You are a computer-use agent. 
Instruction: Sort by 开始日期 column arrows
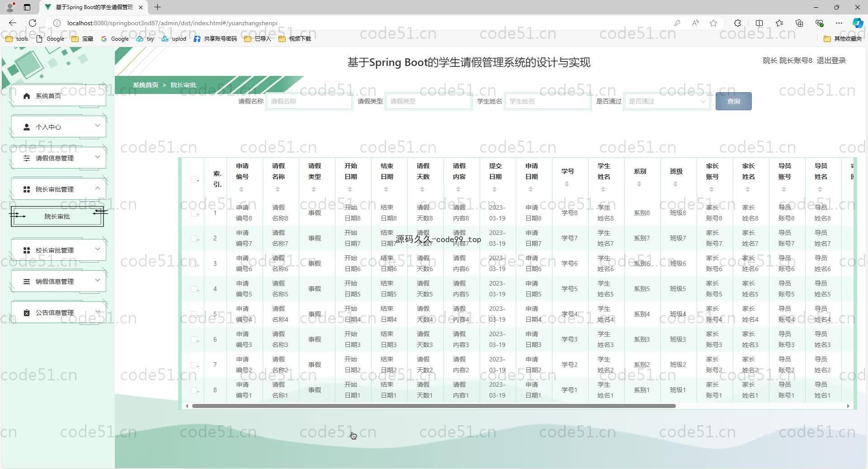pyautogui.click(x=350, y=189)
